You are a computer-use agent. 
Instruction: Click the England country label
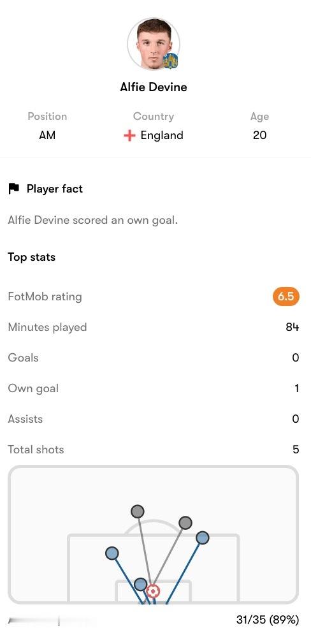pos(162,136)
